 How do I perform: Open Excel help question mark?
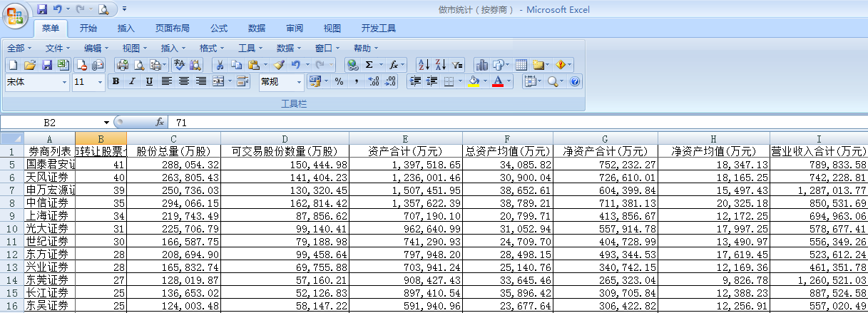pos(575,81)
